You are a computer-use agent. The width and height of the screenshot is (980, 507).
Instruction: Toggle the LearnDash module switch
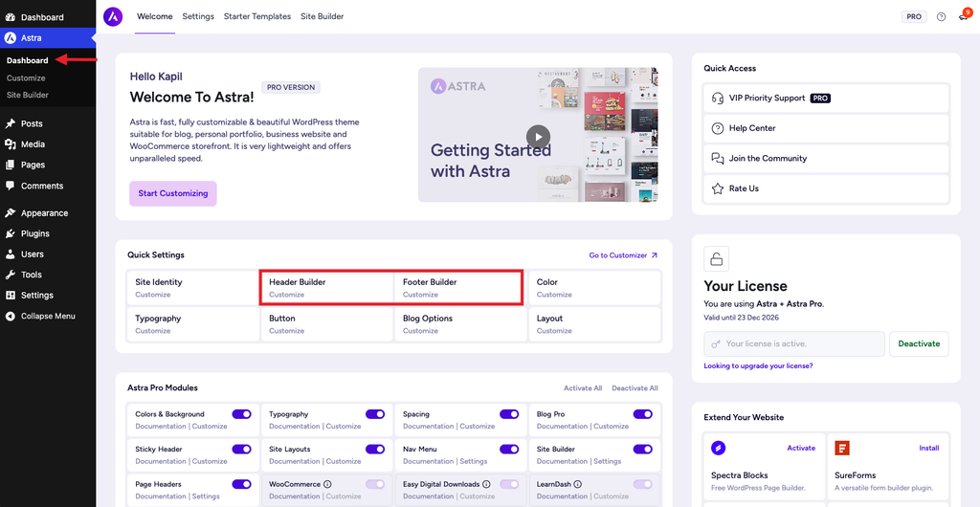pos(642,484)
